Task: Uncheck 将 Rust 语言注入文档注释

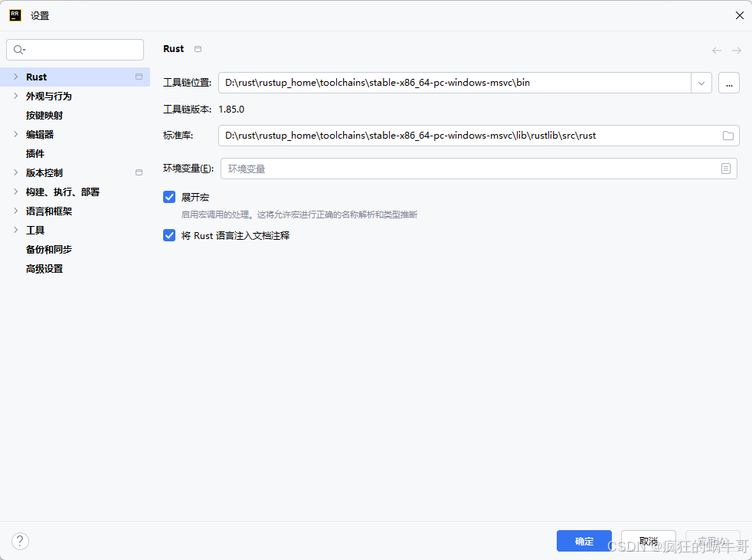Action: pos(169,235)
